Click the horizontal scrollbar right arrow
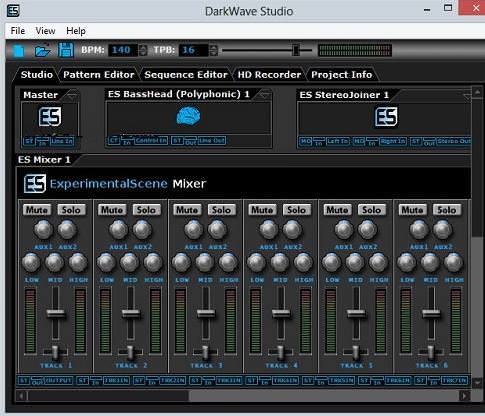This screenshot has width=485, height=416. click(x=464, y=396)
